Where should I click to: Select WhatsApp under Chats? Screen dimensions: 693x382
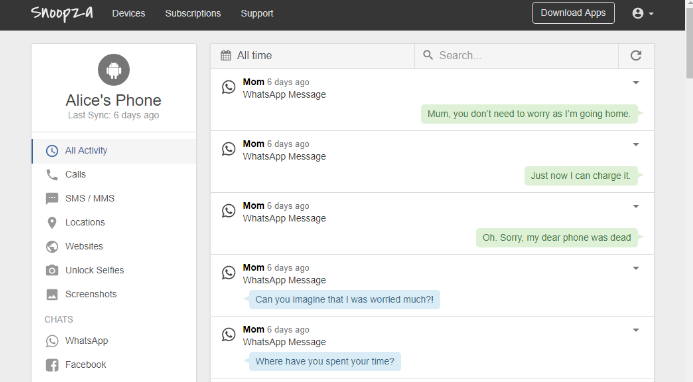(114, 341)
